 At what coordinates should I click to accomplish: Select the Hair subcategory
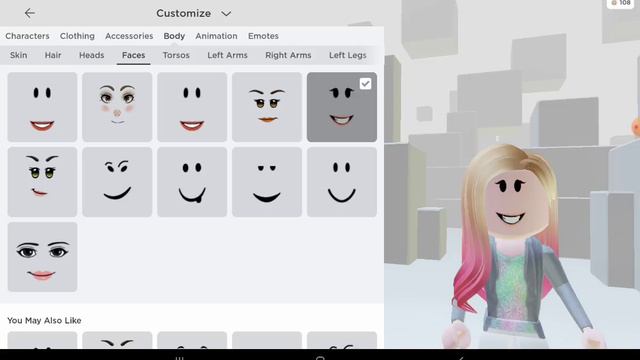[53, 55]
